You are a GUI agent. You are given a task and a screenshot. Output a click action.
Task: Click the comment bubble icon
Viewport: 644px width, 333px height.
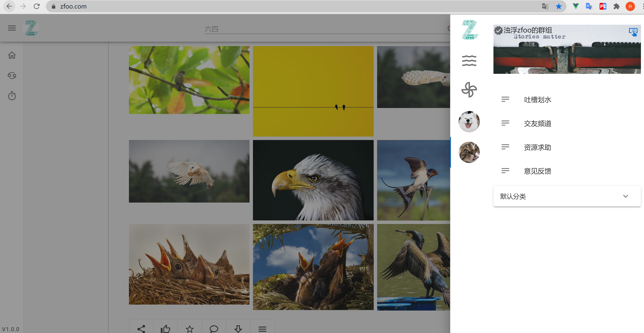pos(214,329)
